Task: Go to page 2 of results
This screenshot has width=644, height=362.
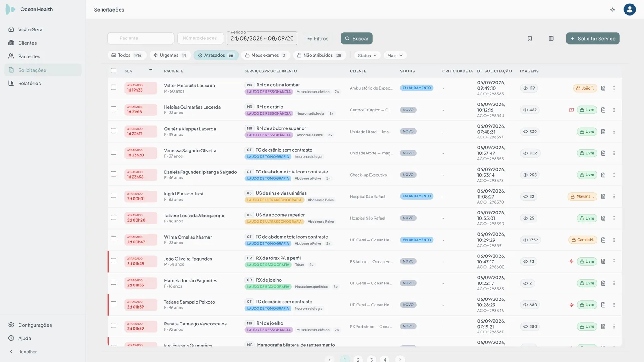Action: click(x=358, y=360)
